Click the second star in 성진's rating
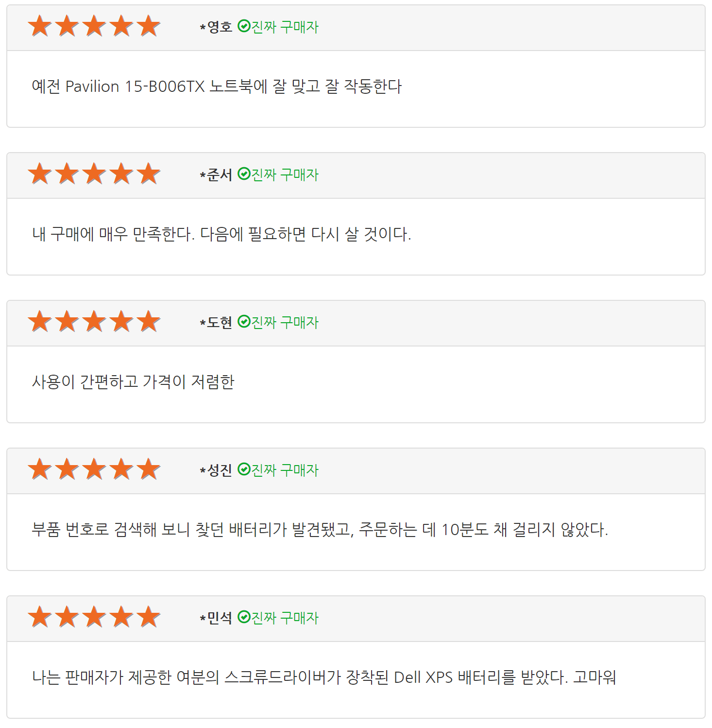Viewport: 712px width, 728px height. 67,469
